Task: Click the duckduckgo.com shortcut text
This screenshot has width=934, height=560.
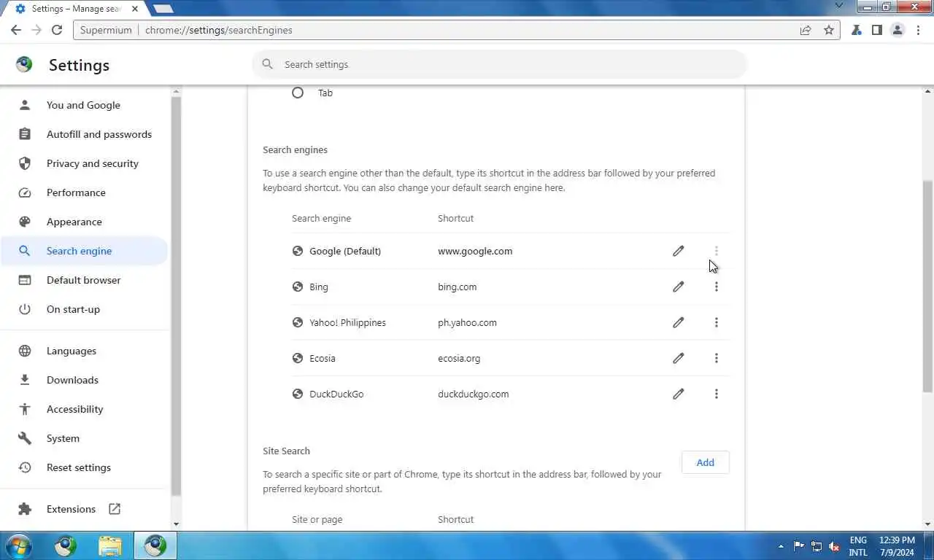Action: (x=474, y=394)
